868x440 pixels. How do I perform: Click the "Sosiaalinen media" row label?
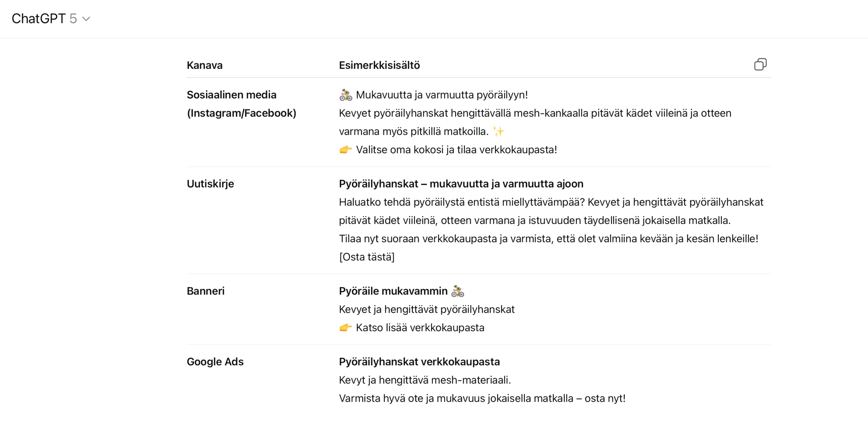pyautogui.click(x=231, y=95)
